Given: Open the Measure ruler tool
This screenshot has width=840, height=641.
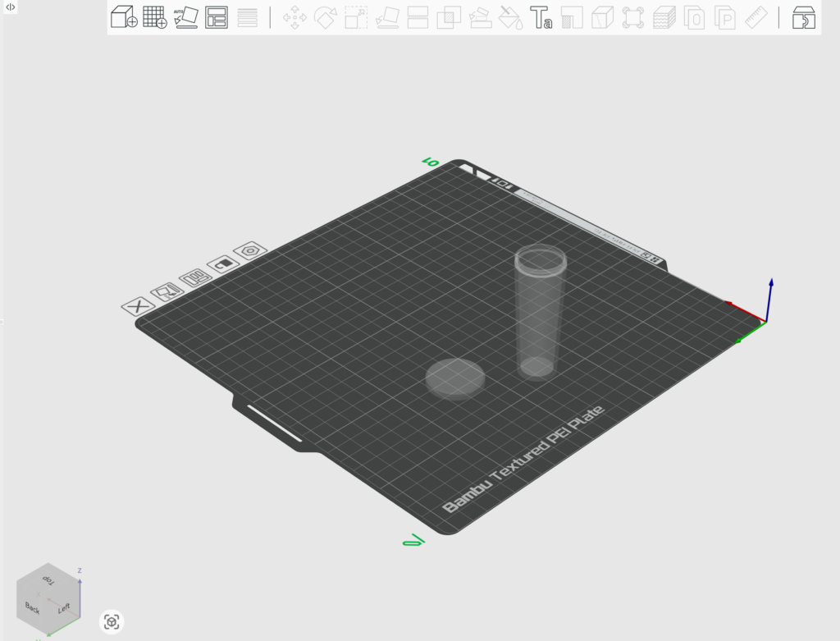Looking at the screenshot, I should click(756, 17).
